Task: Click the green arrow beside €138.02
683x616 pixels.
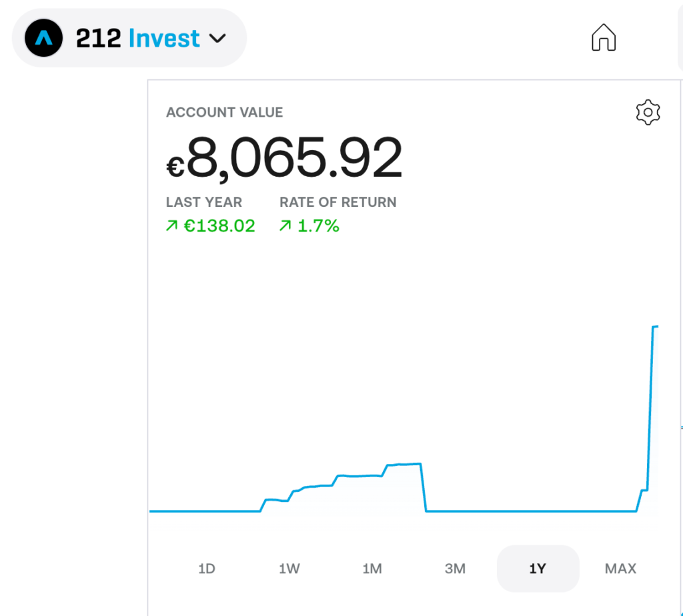Action: pyautogui.click(x=171, y=226)
